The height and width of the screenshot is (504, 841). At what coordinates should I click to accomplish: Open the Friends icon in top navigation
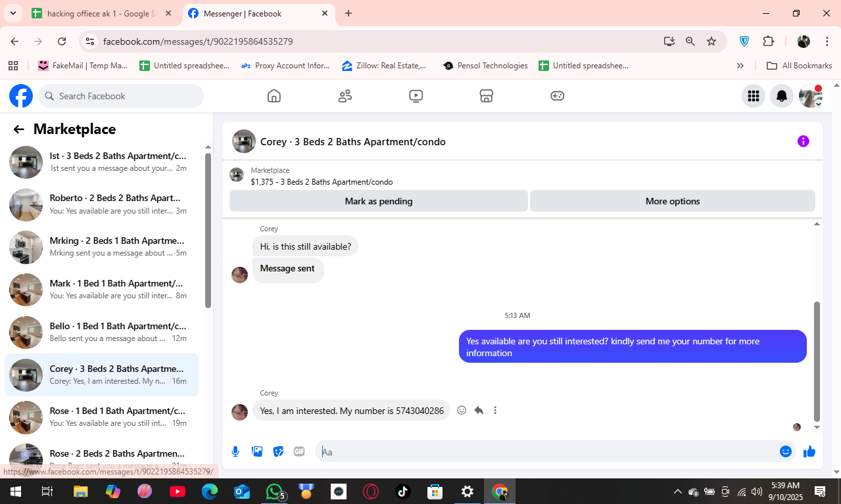(345, 96)
